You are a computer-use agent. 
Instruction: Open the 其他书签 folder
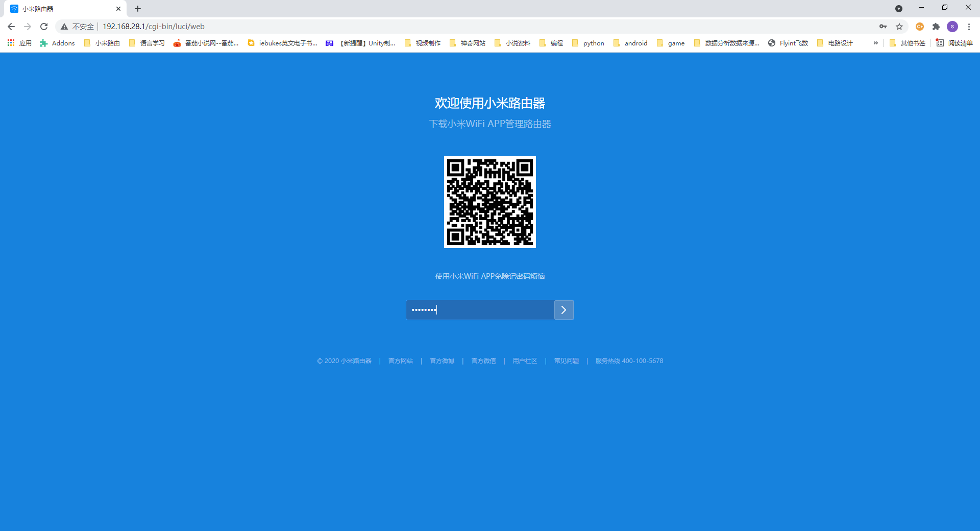pyautogui.click(x=907, y=43)
